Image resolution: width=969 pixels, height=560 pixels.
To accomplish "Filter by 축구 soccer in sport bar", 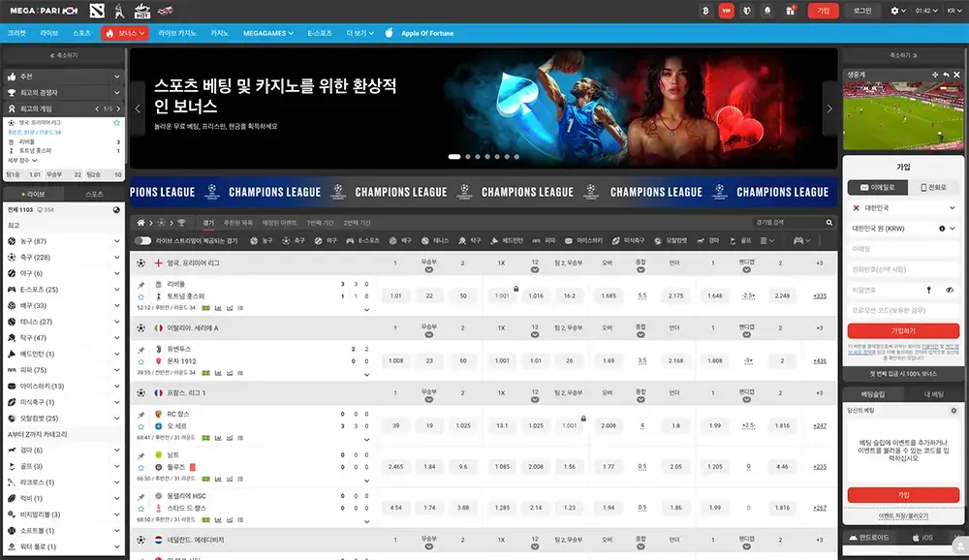I will (x=294, y=240).
